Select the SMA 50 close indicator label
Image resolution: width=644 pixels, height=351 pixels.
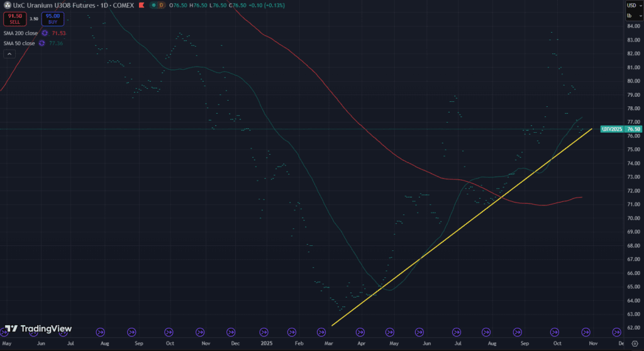tap(19, 43)
